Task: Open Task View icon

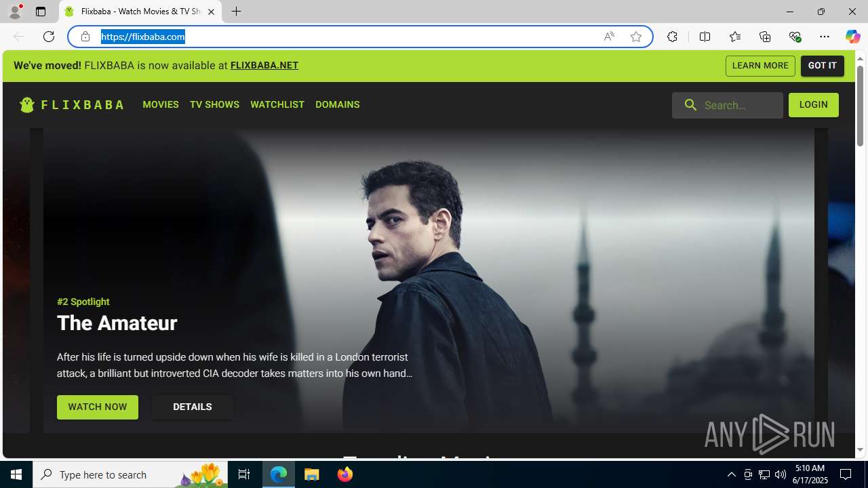Action: tap(244, 474)
